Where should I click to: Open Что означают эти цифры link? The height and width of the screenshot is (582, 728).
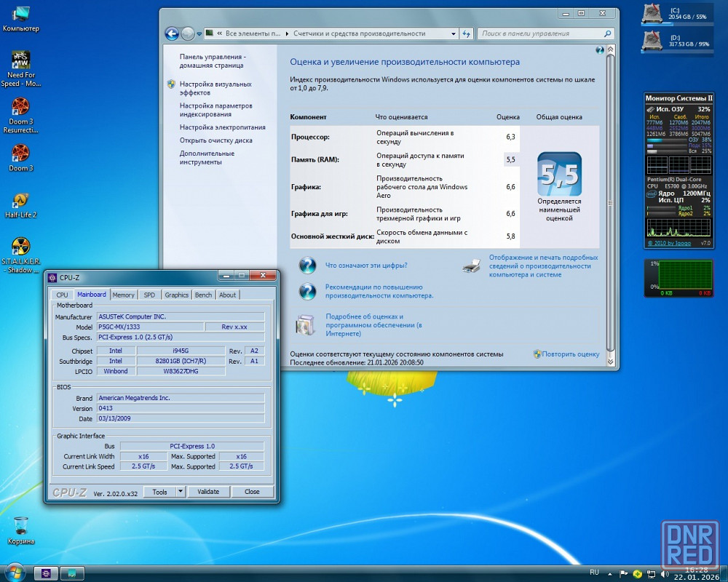point(366,266)
